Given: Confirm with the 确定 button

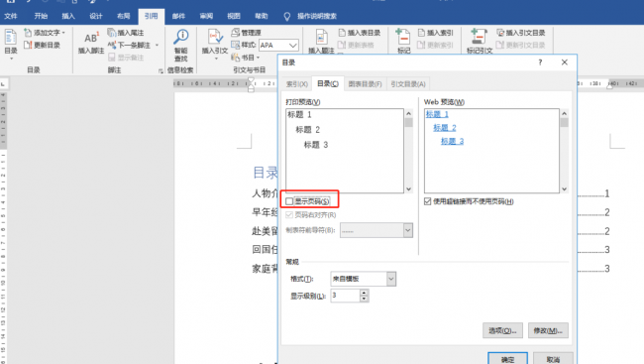Looking at the screenshot, I should click(x=507, y=359).
